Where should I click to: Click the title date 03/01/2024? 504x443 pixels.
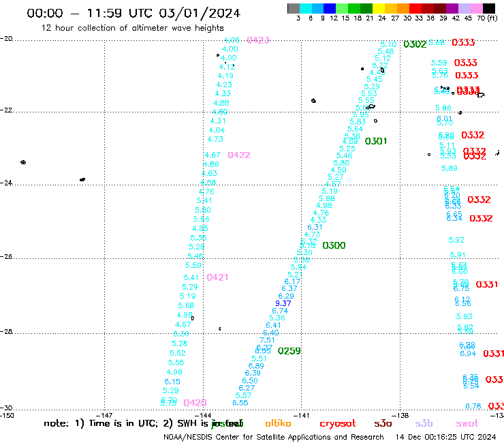pyautogui.click(x=200, y=13)
